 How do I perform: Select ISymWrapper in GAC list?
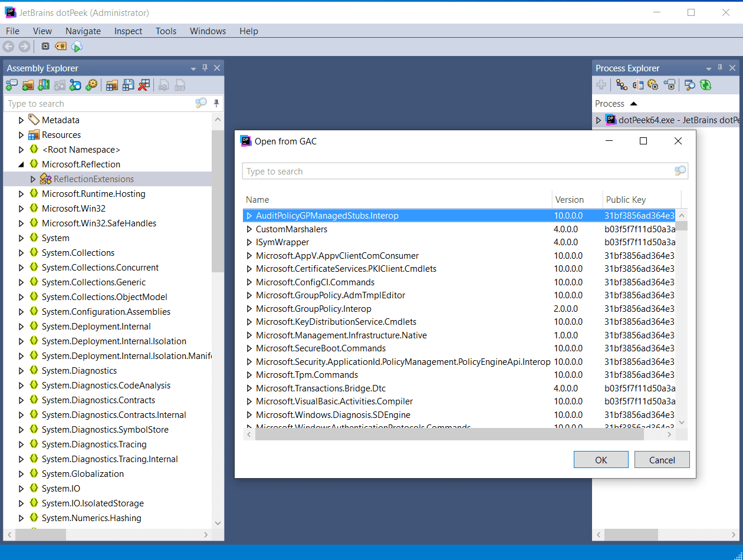(x=282, y=242)
